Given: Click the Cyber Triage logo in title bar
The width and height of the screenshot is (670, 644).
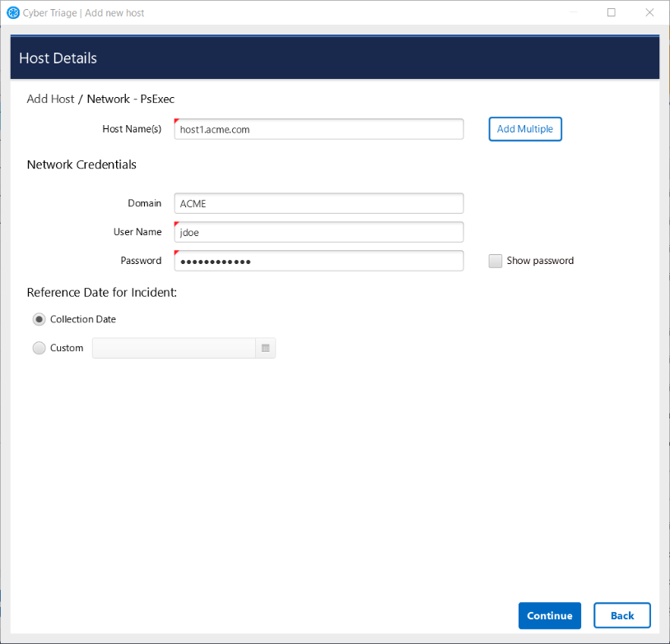Looking at the screenshot, I should (x=12, y=13).
